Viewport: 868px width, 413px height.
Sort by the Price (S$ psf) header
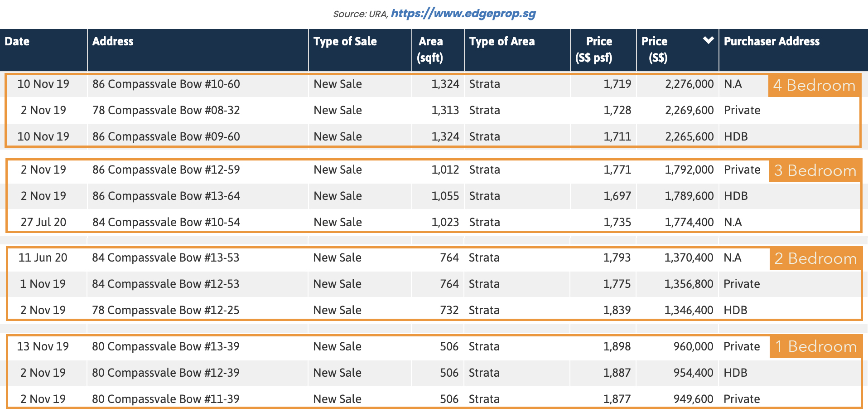594,49
